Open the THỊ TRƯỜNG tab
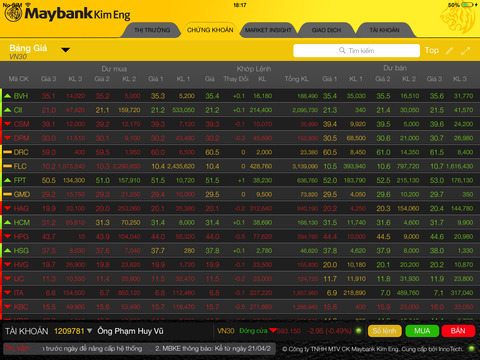 152,30
